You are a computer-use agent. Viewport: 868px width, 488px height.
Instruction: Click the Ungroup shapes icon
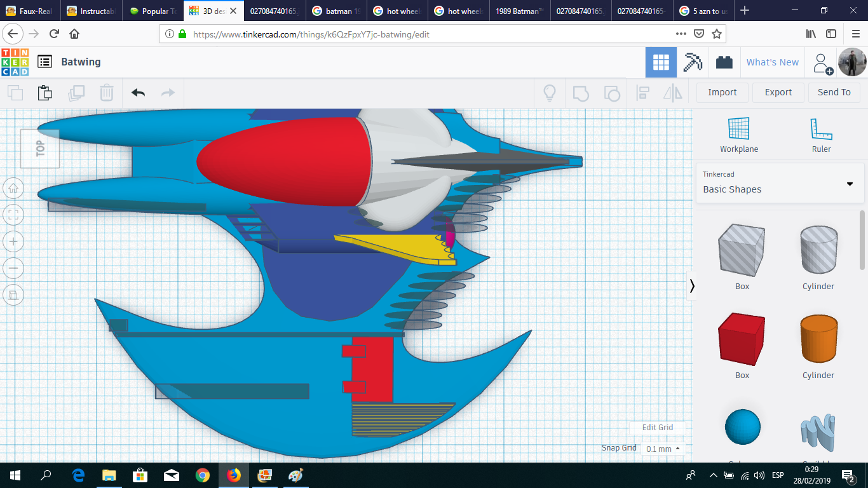coord(611,93)
